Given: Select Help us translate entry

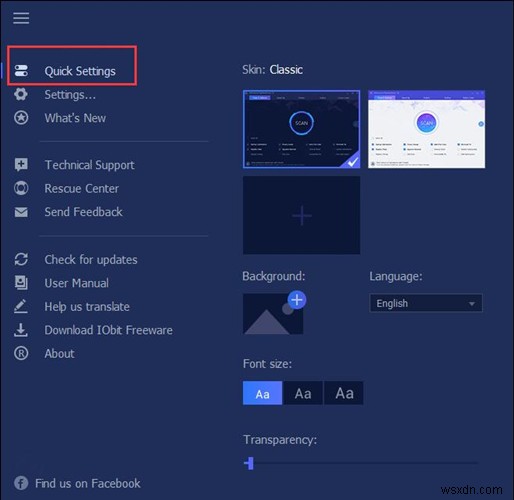Looking at the screenshot, I should [87, 307].
